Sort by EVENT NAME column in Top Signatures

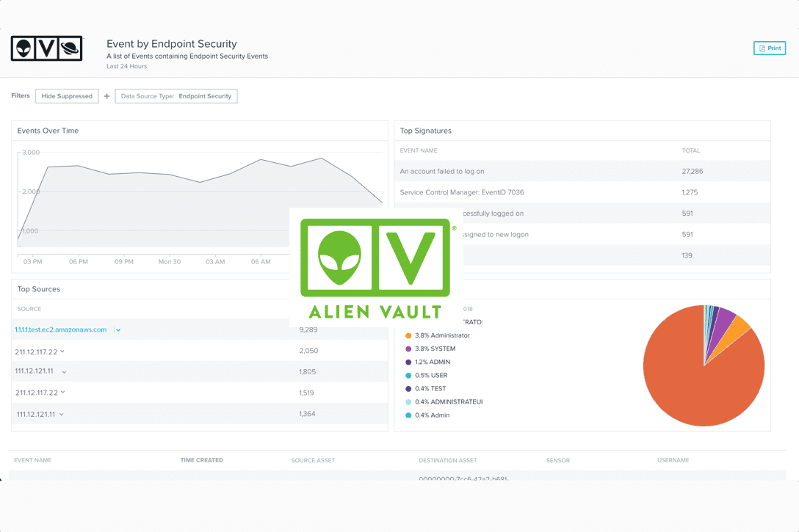pyautogui.click(x=419, y=150)
